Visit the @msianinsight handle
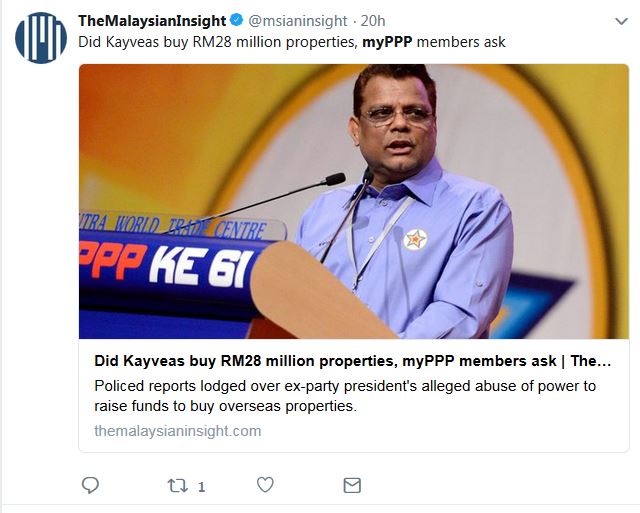The width and height of the screenshot is (640, 513). click(296, 20)
